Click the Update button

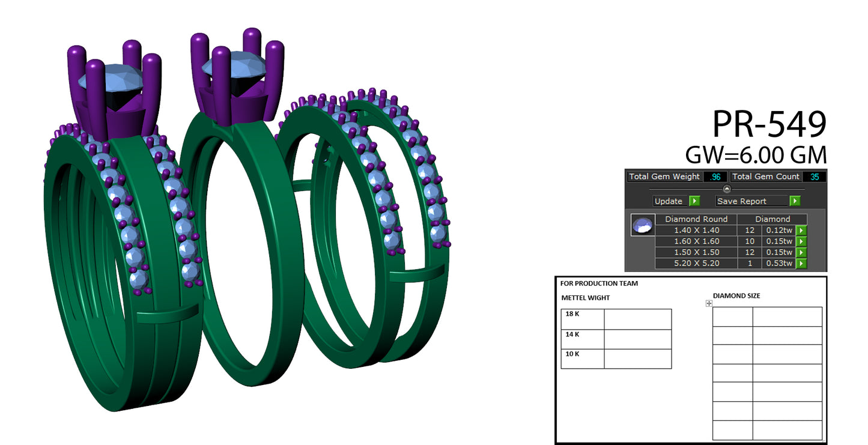[x=670, y=201]
